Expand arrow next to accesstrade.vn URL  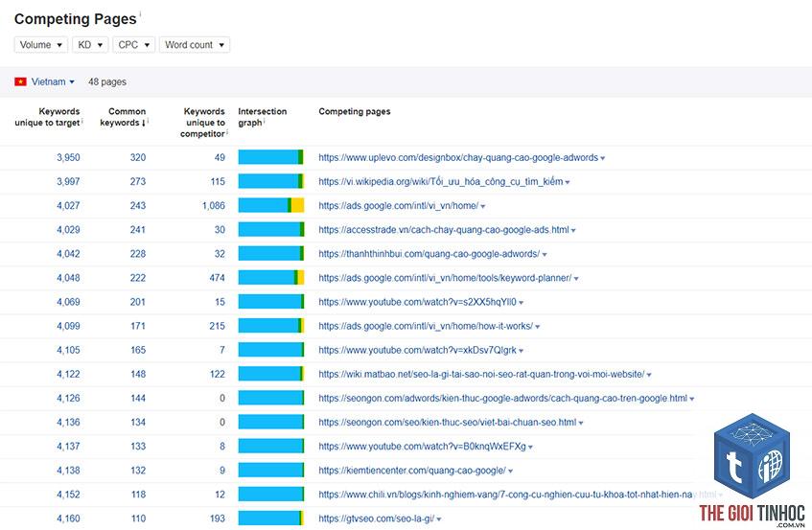(x=573, y=231)
